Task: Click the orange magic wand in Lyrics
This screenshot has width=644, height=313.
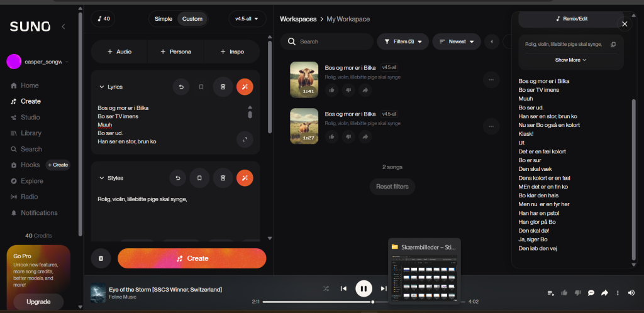Action: click(x=245, y=87)
